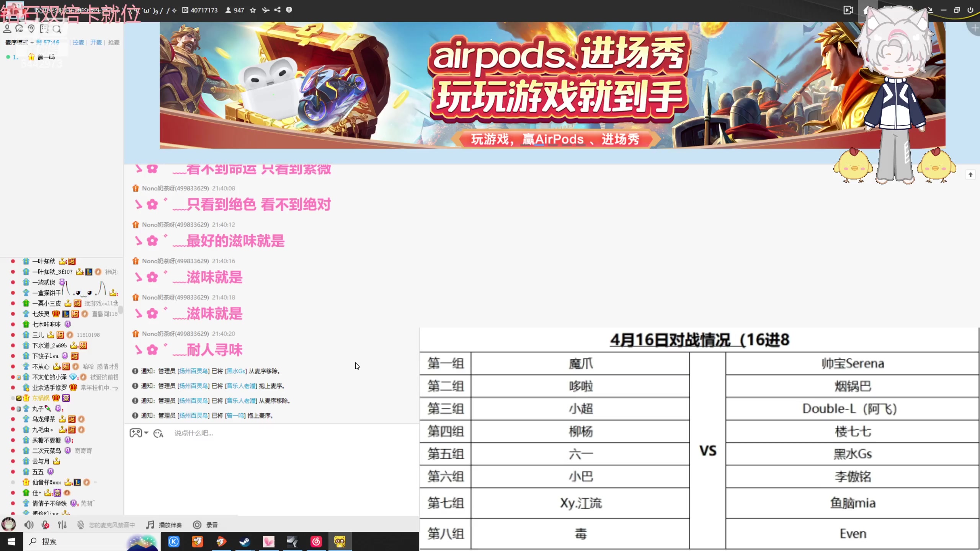Click the favorite star icon in the title bar

[253, 10]
